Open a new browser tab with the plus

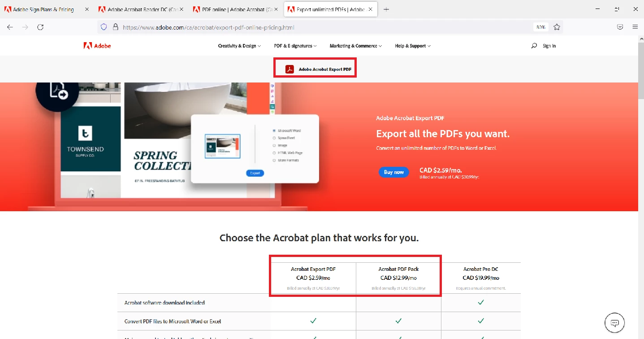[x=386, y=9]
